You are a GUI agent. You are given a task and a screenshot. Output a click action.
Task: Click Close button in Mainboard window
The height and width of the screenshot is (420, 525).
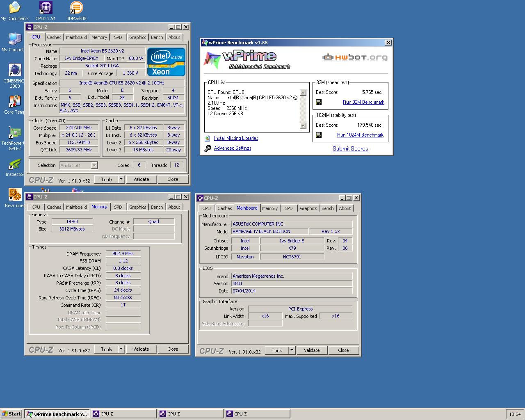pos(343,350)
